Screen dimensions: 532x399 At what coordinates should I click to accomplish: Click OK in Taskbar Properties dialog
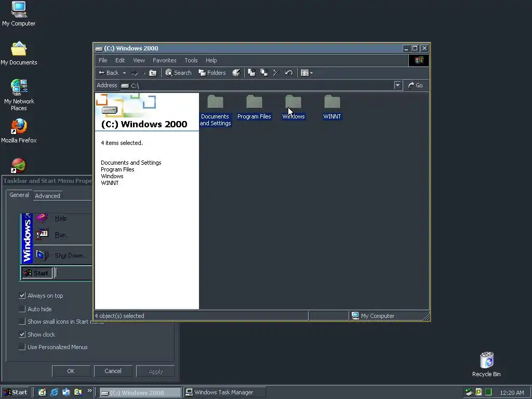tap(71, 371)
